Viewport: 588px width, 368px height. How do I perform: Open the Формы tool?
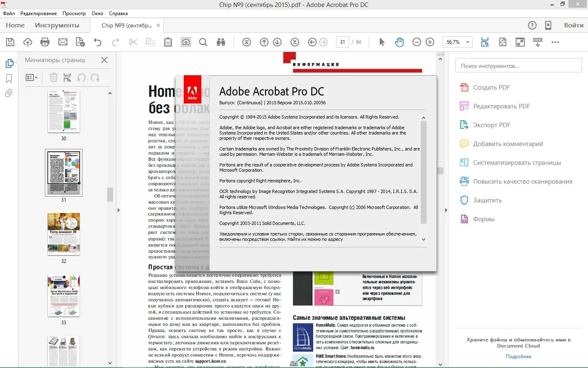point(477,219)
